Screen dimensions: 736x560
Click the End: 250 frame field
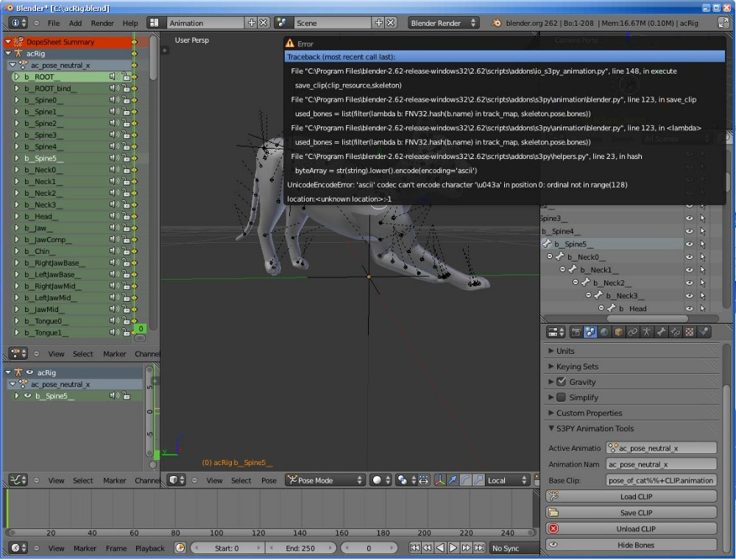click(300, 547)
